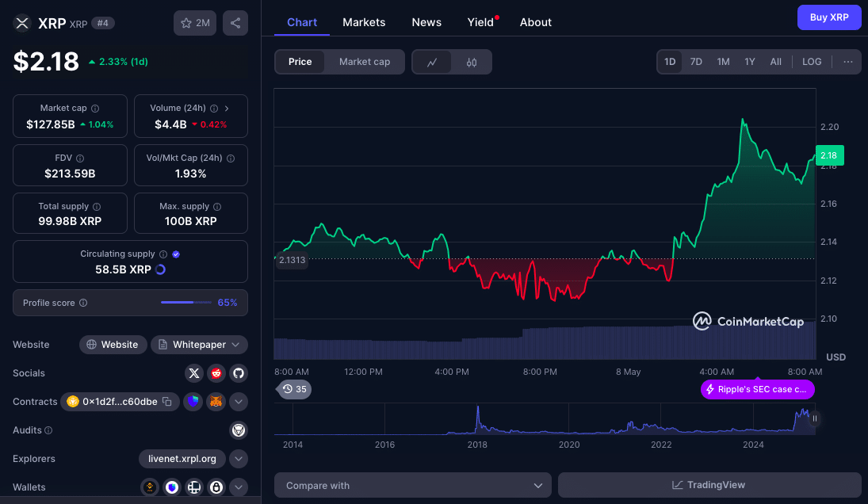
Task: Click the shield wallet icon beside contracts
Action: pos(193,402)
